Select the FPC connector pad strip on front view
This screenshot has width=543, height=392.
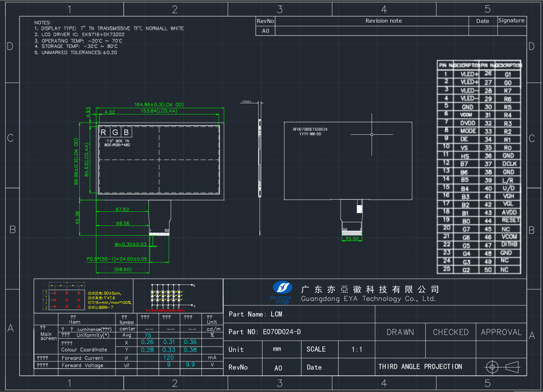click(159, 234)
